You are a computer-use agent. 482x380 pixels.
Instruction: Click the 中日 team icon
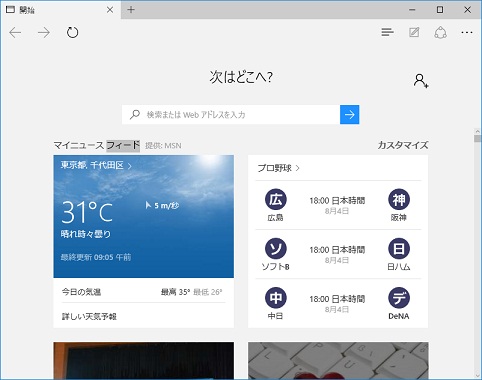pos(276,298)
